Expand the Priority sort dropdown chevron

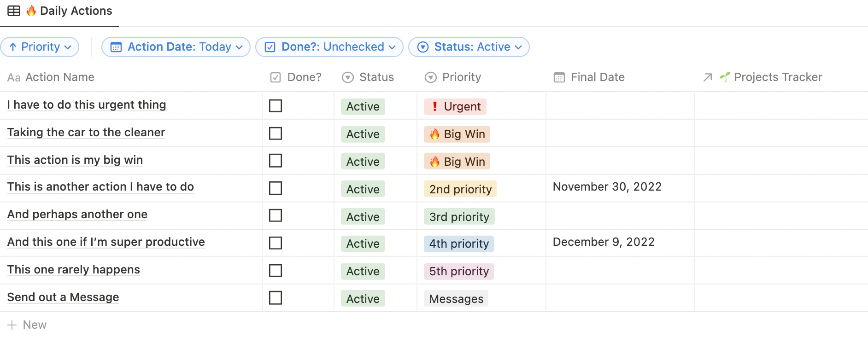tap(68, 47)
